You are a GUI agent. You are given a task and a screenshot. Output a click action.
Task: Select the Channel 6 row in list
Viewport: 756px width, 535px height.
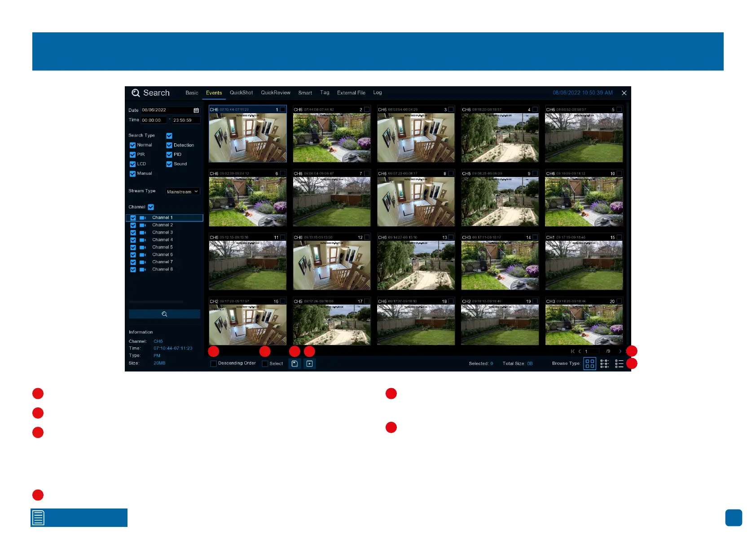(162, 255)
